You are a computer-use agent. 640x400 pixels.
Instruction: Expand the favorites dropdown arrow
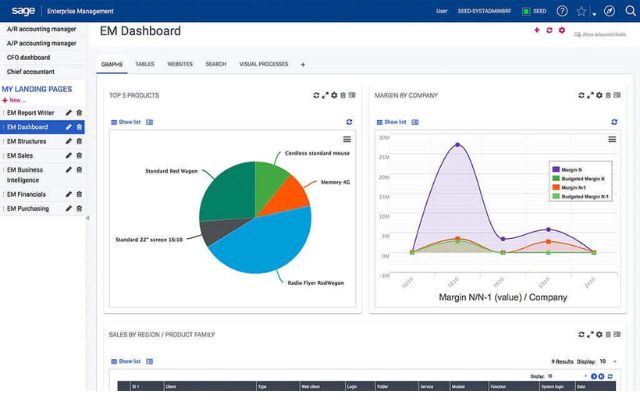(x=594, y=14)
